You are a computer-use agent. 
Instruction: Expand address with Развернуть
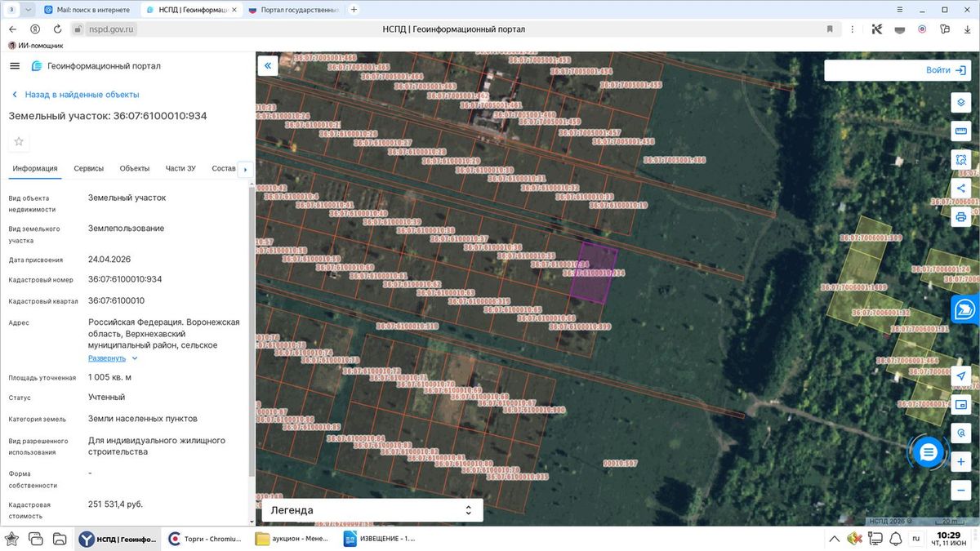tap(113, 358)
